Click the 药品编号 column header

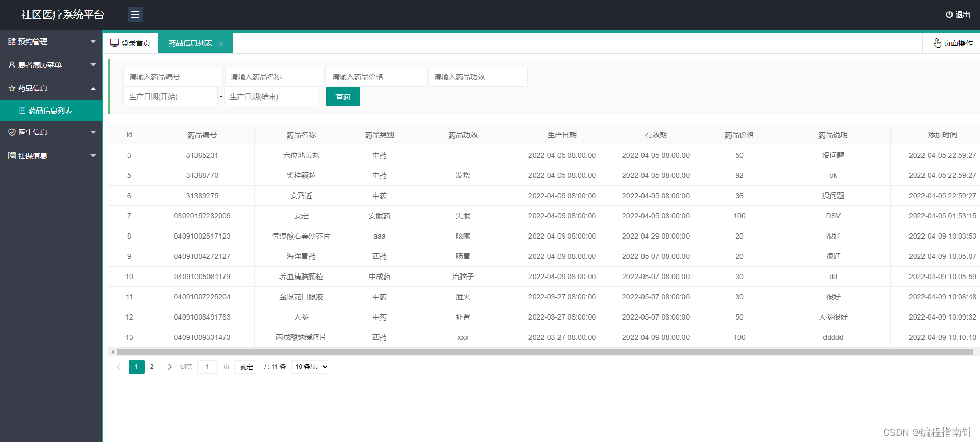coord(202,135)
